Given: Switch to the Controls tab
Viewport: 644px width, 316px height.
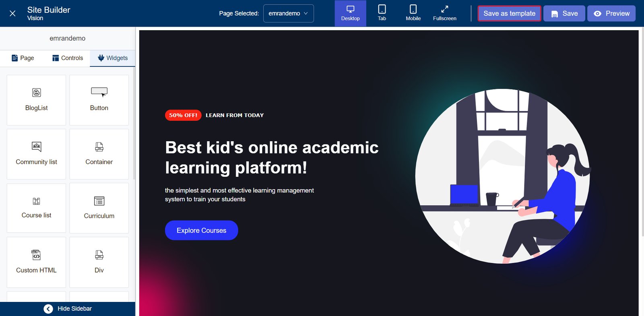Looking at the screenshot, I should (68, 58).
